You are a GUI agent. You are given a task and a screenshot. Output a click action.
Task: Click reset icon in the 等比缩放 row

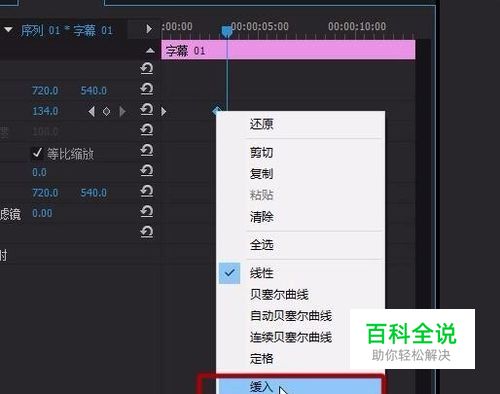pos(147,150)
